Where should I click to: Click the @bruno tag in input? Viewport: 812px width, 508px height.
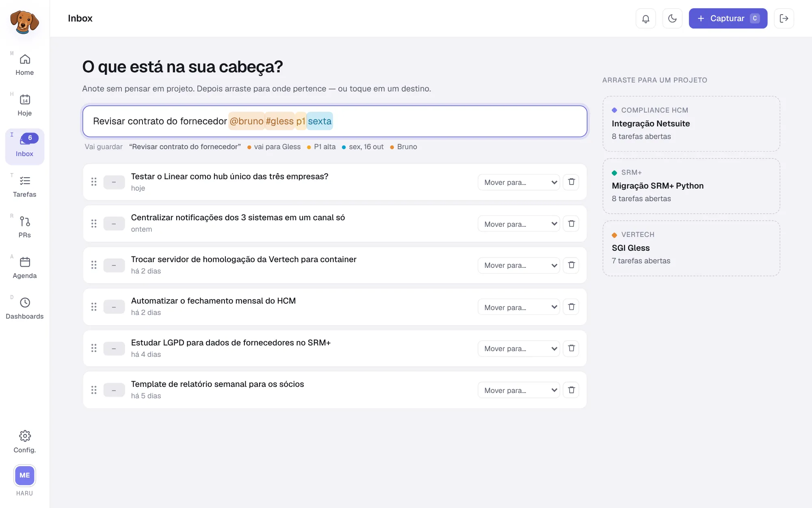click(246, 121)
